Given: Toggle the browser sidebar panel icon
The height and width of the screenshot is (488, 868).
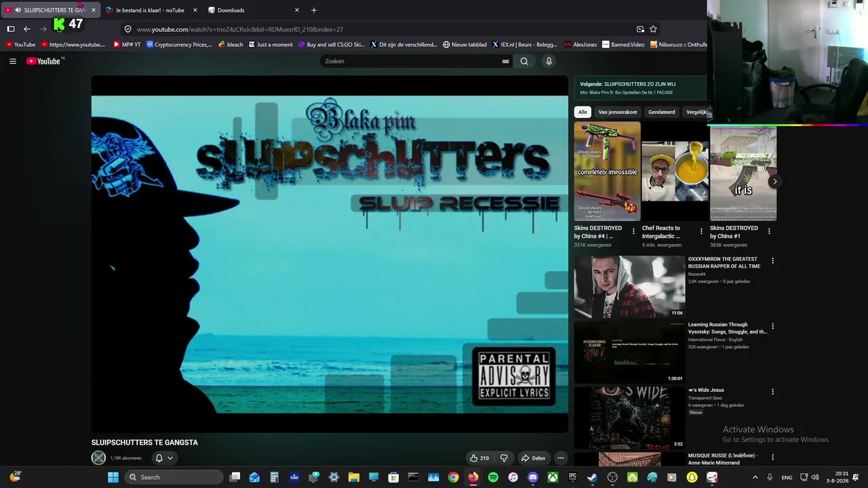Looking at the screenshot, I should point(11,29).
